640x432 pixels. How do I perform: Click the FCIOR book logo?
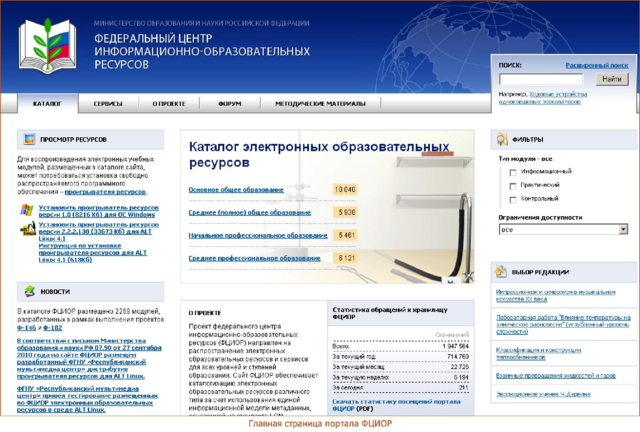[x=48, y=47]
